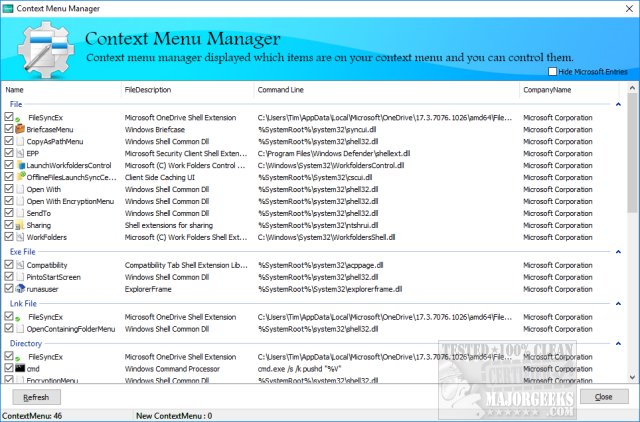Screen dimensions: 640x422
Task: Uncheck the Compatibility entry checkbox
Action: pyautogui.click(x=9, y=264)
